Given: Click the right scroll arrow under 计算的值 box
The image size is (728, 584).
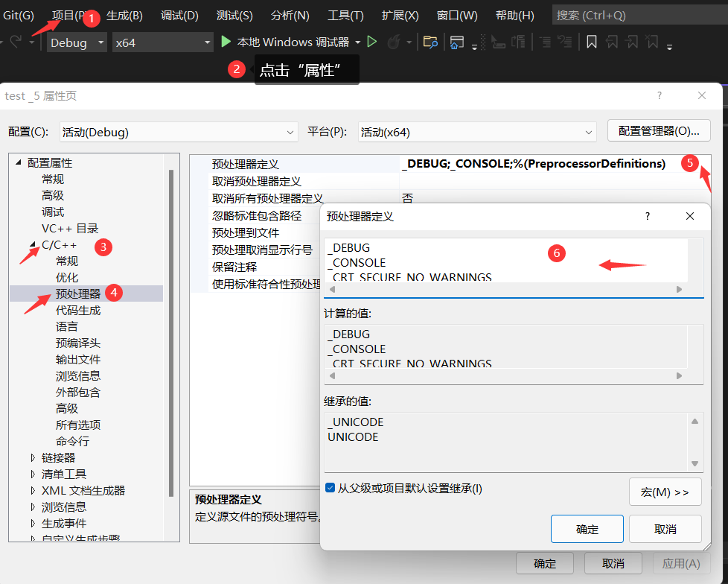Looking at the screenshot, I should pos(680,375).
